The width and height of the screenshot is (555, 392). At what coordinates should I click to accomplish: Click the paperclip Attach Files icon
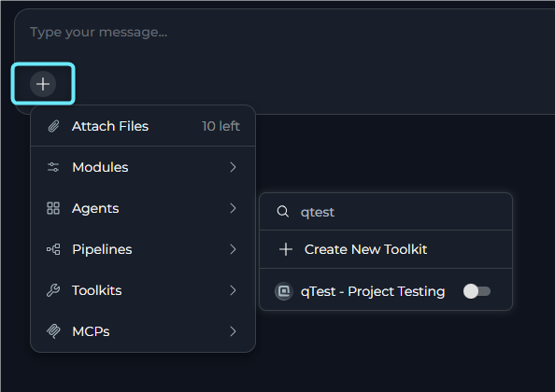53,126
